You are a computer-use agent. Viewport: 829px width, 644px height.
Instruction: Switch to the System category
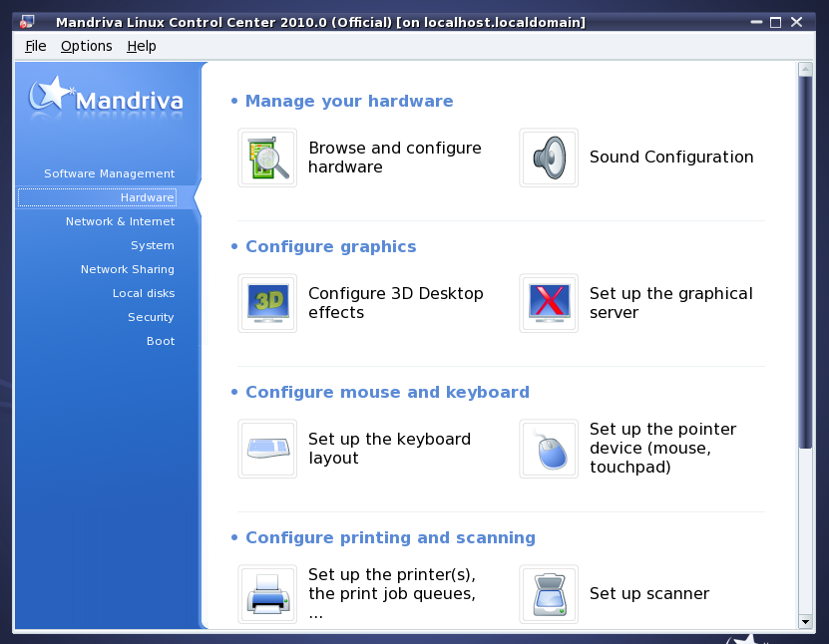[153, 245]
